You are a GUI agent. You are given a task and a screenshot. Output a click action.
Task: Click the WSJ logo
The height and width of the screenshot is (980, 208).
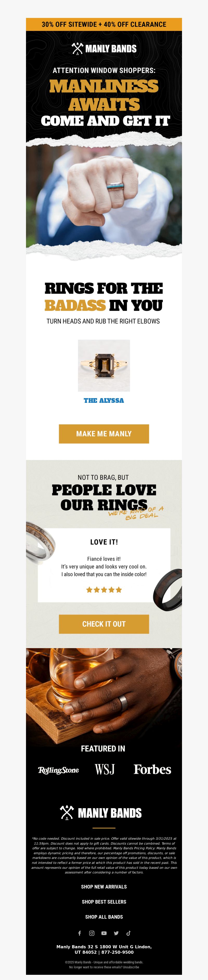105,769
